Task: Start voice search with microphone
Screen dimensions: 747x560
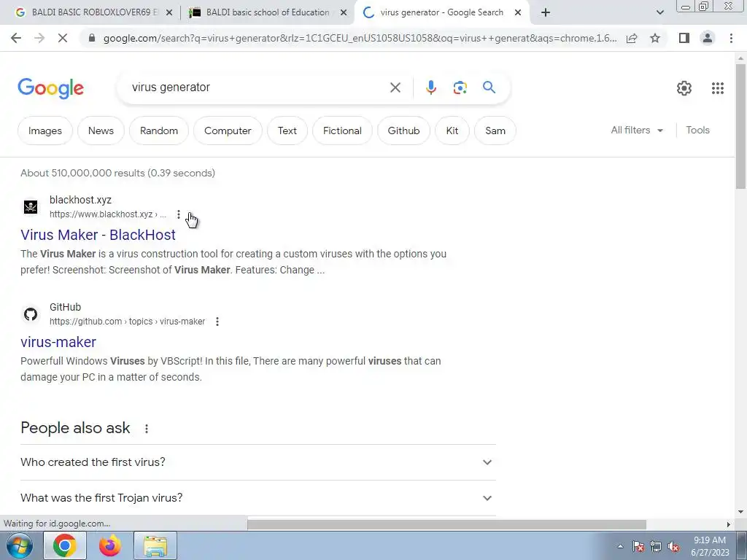Action: (430, 87)
